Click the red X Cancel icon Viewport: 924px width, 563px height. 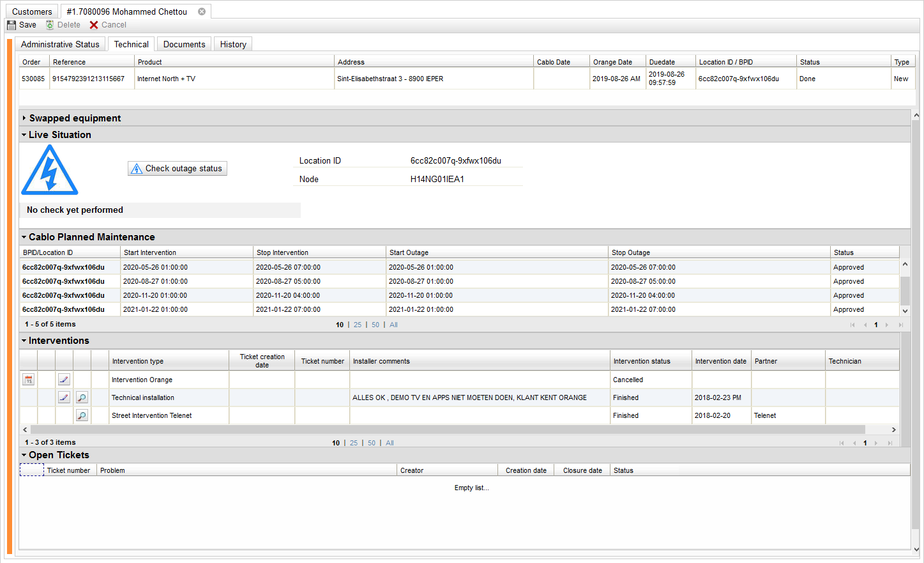coord(94,25)
